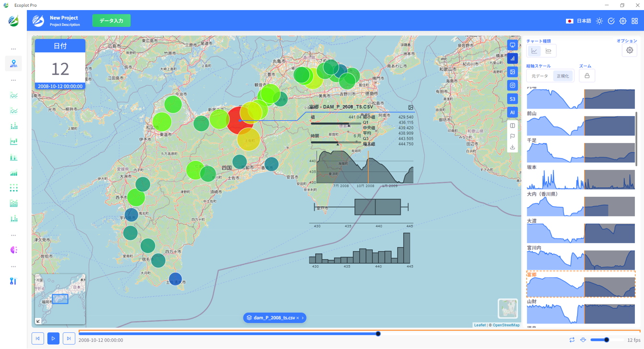Select the 千足 chart row
This screenshot has height=349, width=644.
tap(581, 150)
